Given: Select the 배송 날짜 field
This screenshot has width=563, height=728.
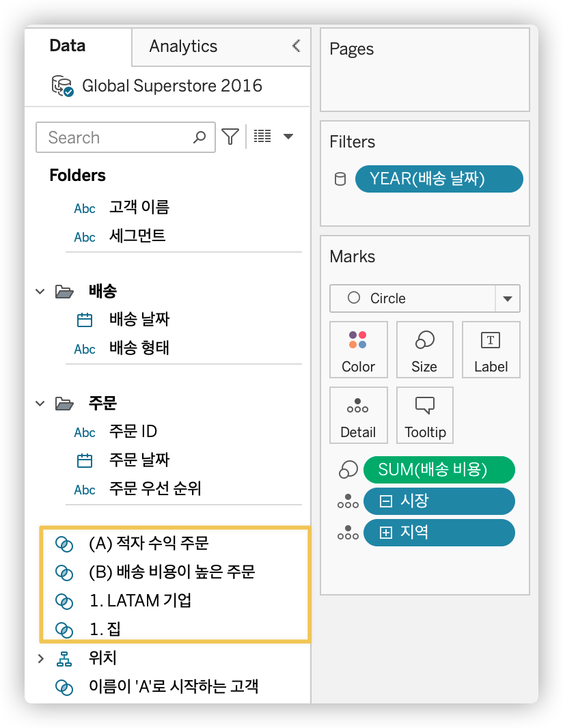Looking at the screenshot, I should pos(139,319).
